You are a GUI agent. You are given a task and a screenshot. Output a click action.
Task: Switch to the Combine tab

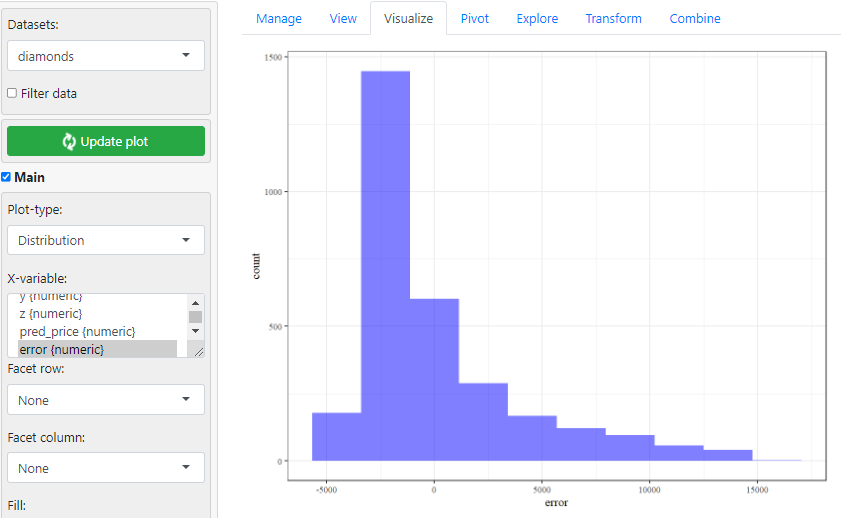[x=695, y=18]
